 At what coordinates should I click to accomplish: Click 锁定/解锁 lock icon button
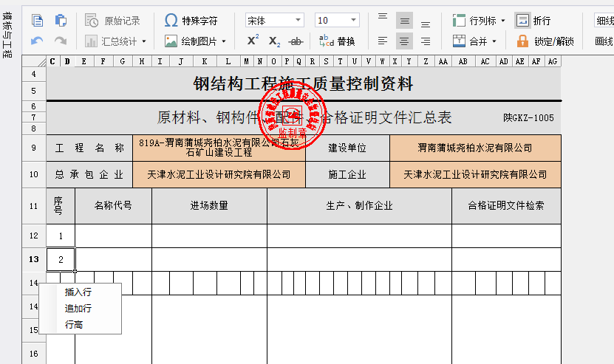coord(545,41)
